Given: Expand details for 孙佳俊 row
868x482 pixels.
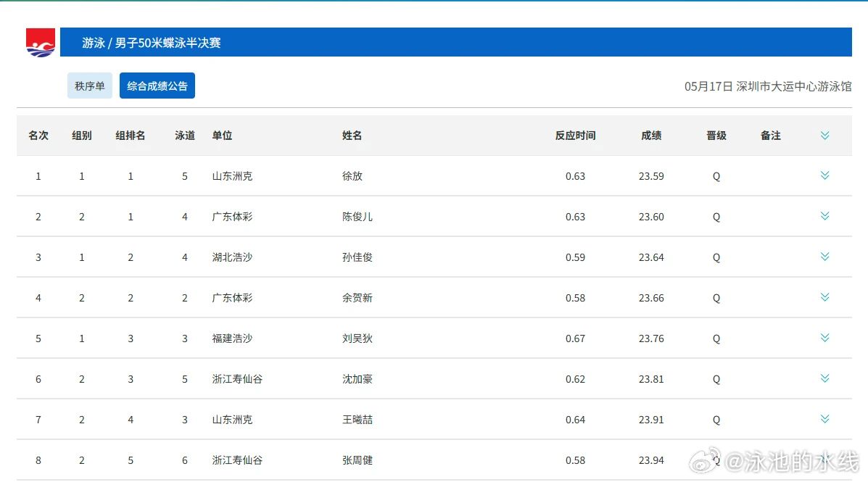Looking at the screenshot, I should (824, 257).
